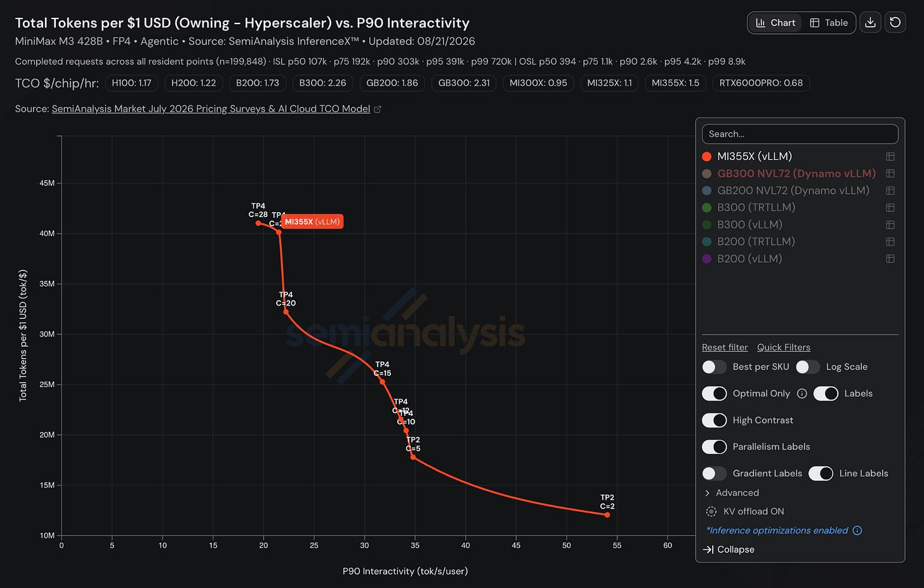Click the H200: 1.22 TCO chip
The image size is (924, 588).
[x=194, y=83]
